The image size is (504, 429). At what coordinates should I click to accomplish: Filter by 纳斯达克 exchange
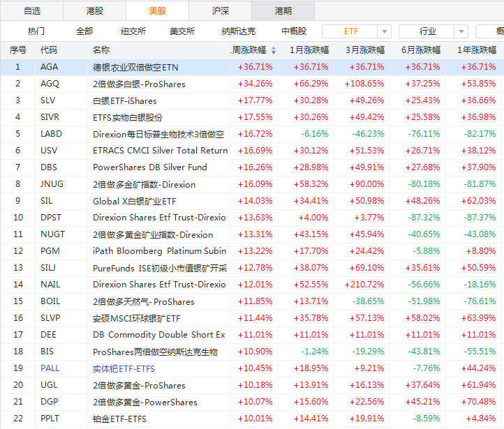tap(238, 31)
